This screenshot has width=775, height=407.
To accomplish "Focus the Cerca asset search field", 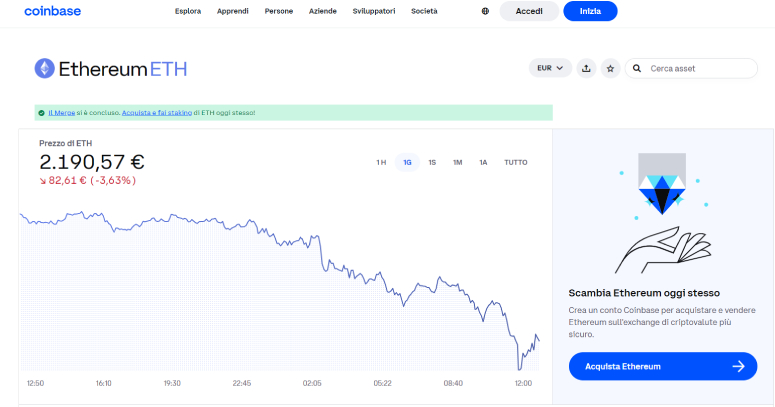I will click(691, 68).
